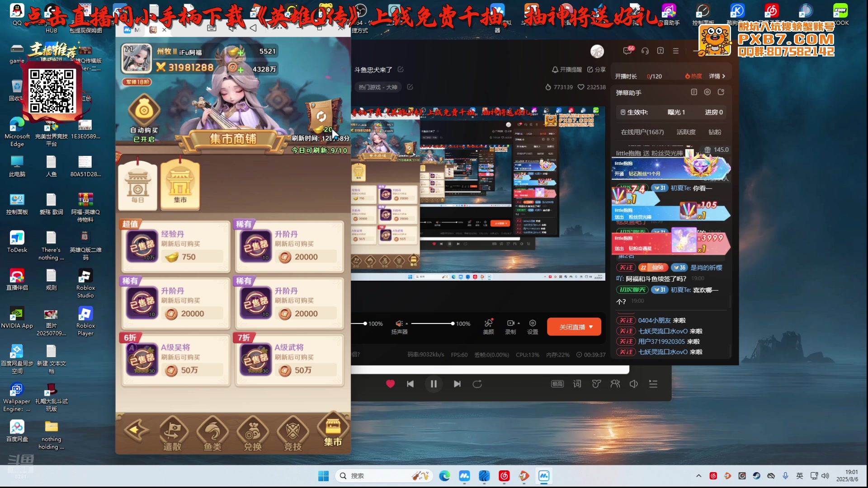Edit the stream title 斗鱼忠犬来了
Viewport: 868px width, 488px height.
[x=401, y=70]
